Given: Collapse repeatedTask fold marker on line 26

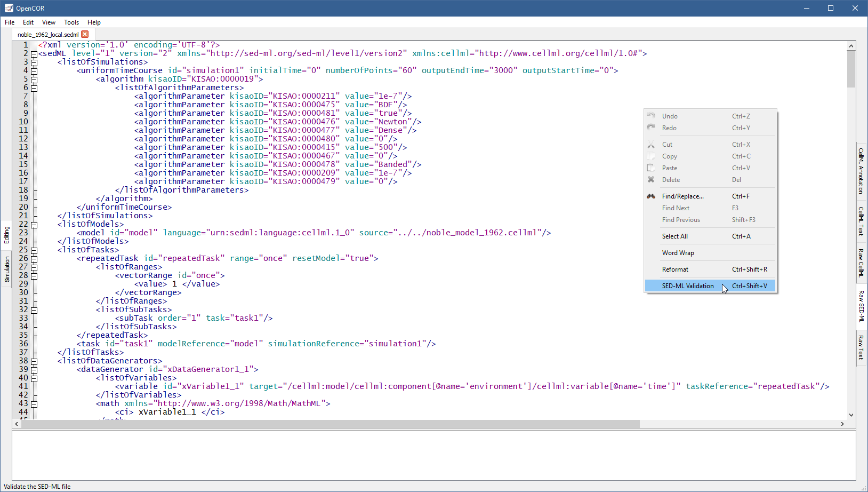Looking at the screenshot, I should (x=34, y=259).
